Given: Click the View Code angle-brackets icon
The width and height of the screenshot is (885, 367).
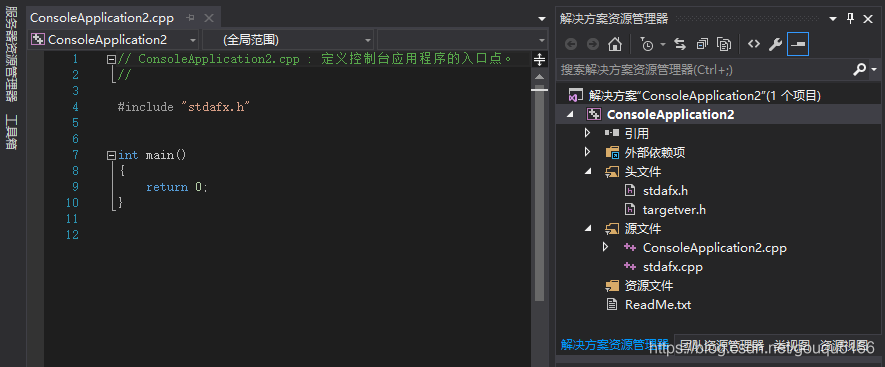Looking at the screenshot, I should (753, 44).
